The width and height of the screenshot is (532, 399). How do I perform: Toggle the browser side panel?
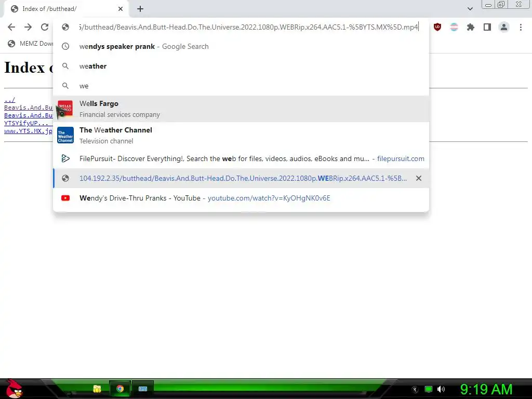(487, 27)
